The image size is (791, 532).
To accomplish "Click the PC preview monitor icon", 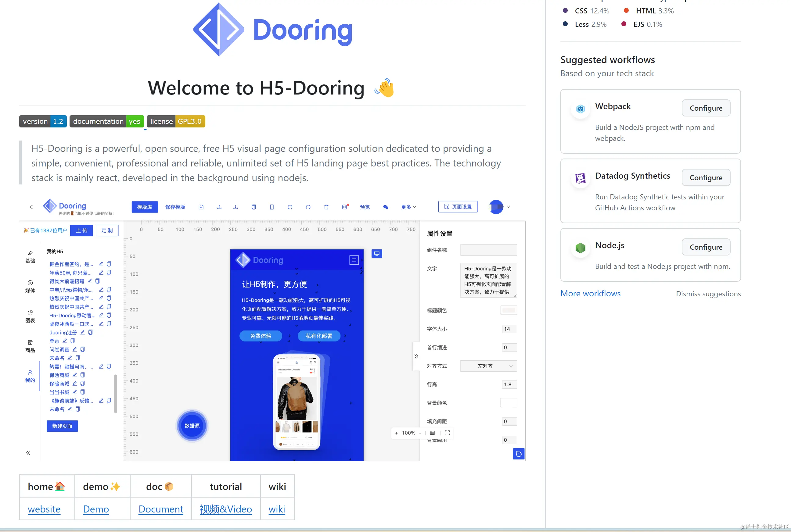I will (x=377, y=253).
